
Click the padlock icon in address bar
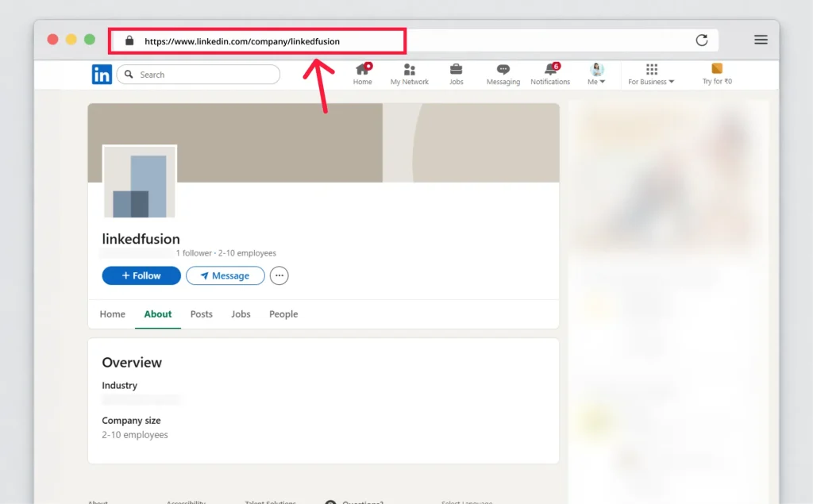point(129,40)
